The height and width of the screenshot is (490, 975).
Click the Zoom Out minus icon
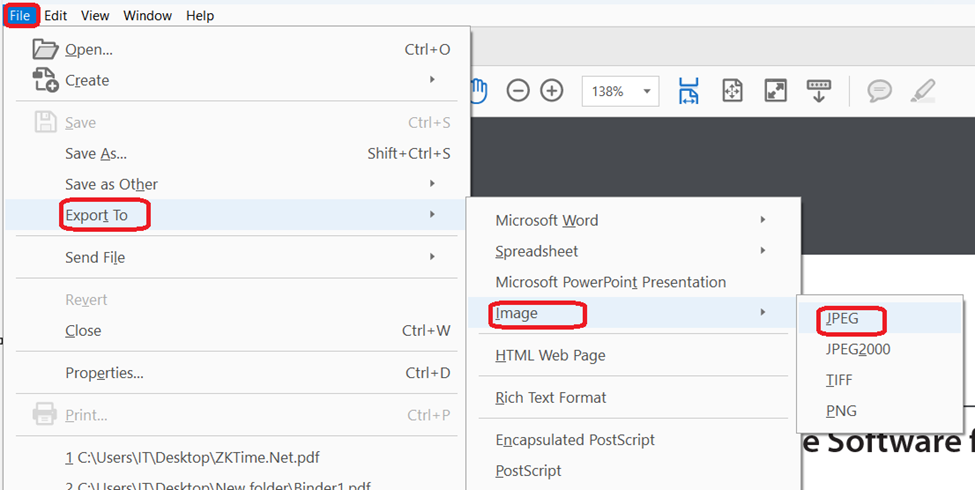pyautogui.click(x=517, y=91)
